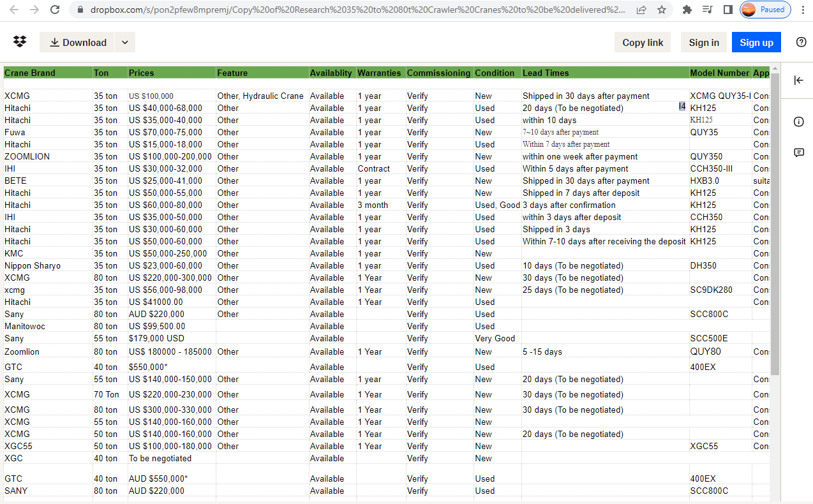Viewport: 813px width, 504px height.
Task: Reload the Dropbox page
Action: [55, 10]
